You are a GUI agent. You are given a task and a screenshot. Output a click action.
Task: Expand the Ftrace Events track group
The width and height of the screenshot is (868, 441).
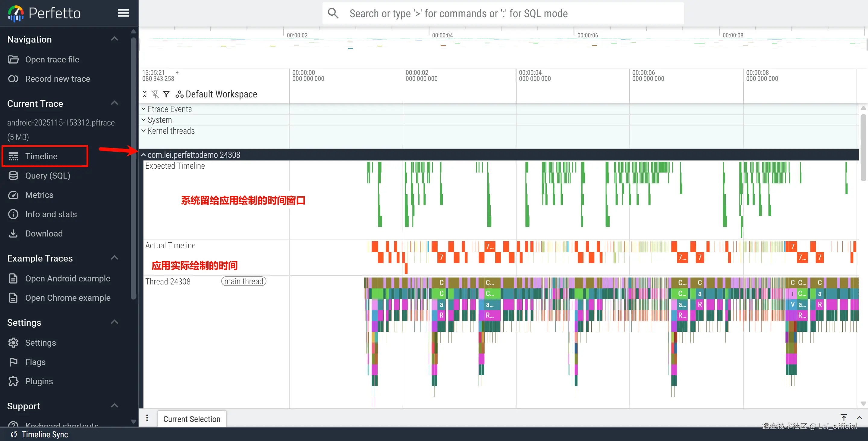(143, 109)
